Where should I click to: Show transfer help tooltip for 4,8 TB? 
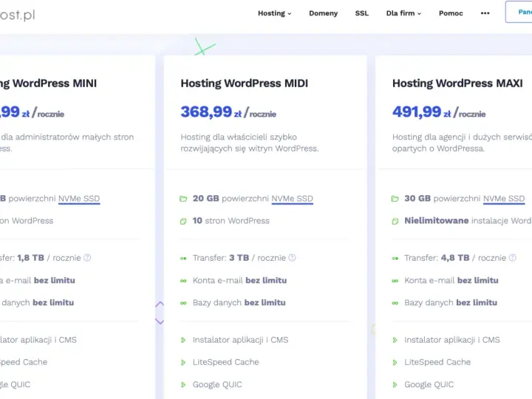click(513, 258)
